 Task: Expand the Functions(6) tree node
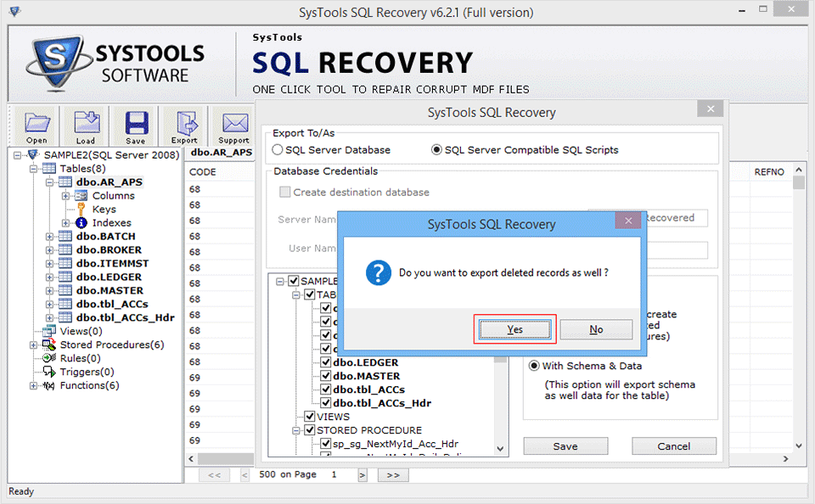coord(34,386)
